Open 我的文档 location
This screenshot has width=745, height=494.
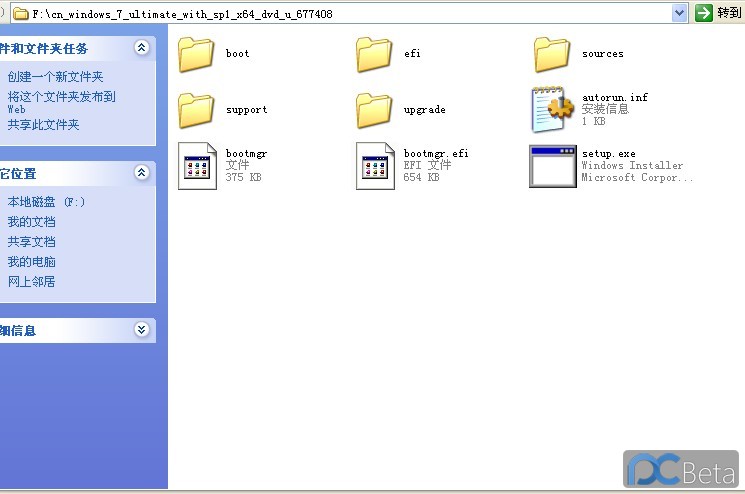(x=31, y=222)
